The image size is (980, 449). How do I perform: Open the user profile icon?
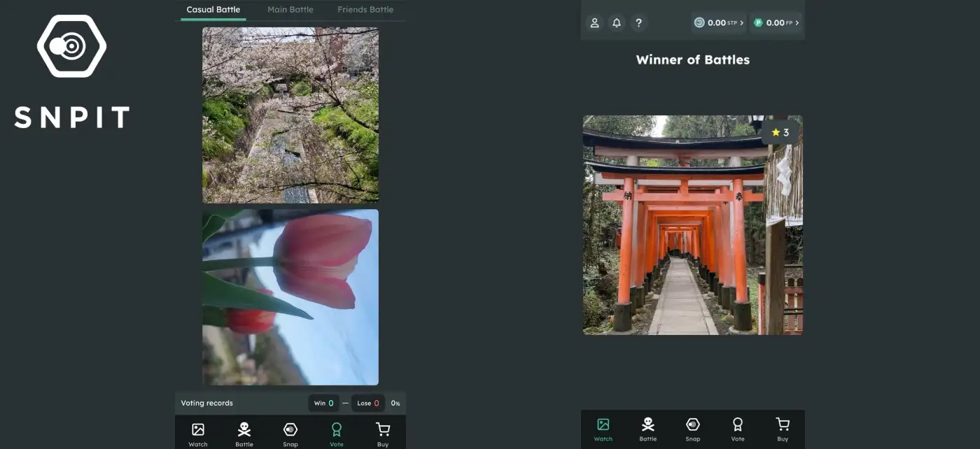pyautogui.click(x=594, y=23)
